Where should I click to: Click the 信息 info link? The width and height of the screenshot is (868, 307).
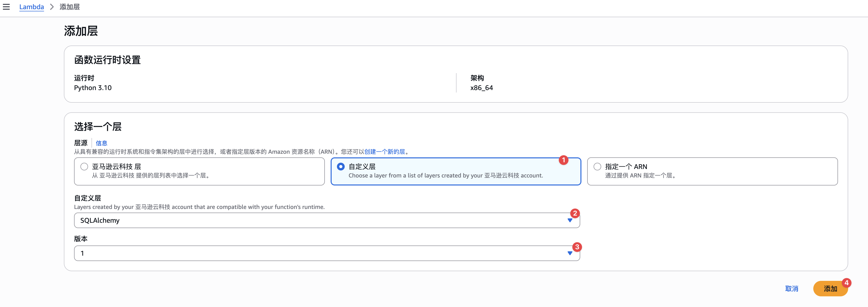[101, 143]
